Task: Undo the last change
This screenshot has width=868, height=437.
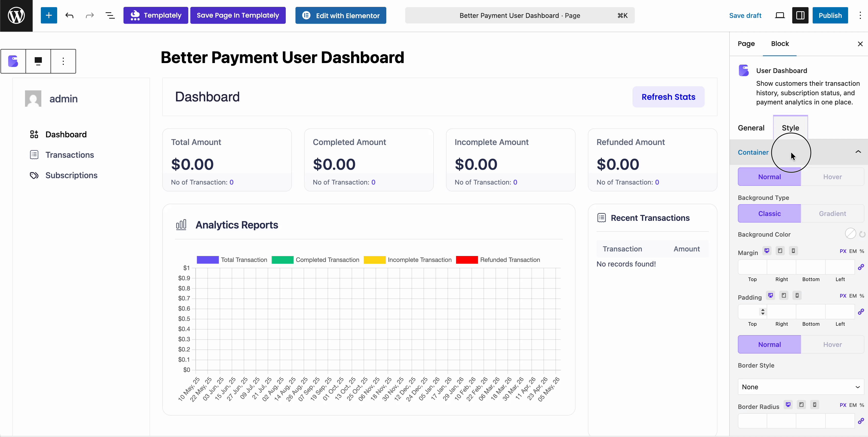Action: 69,16
